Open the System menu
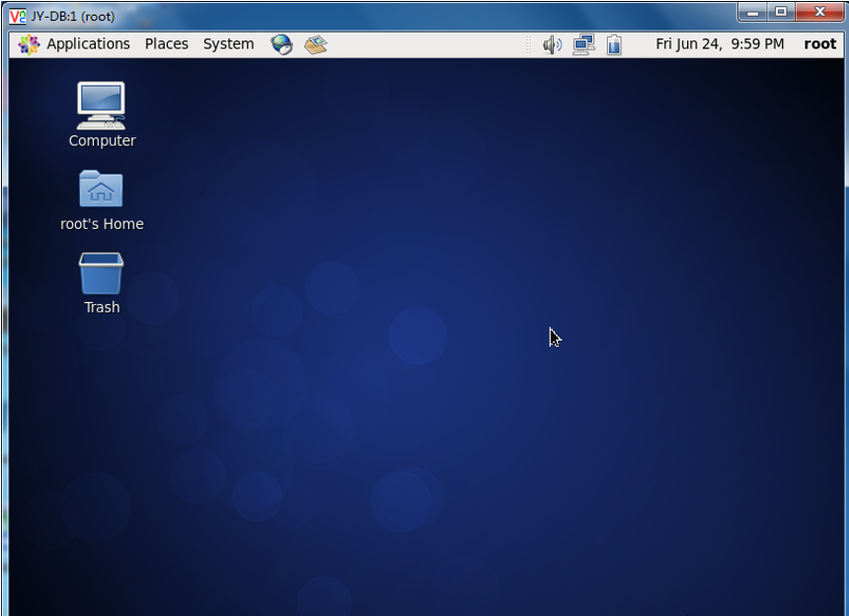This screenshot has height=616, width=849. tap(228, 44)
